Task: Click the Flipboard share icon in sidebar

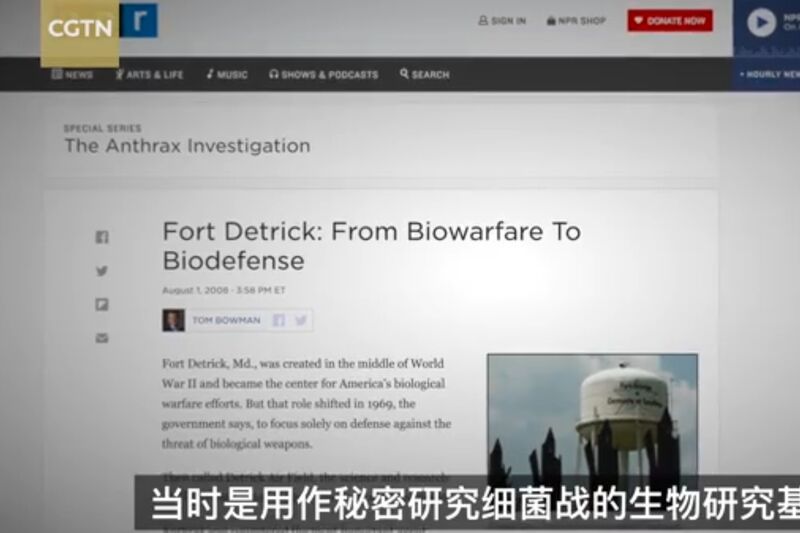Action: pyautogui.click(x=102, y=304)
